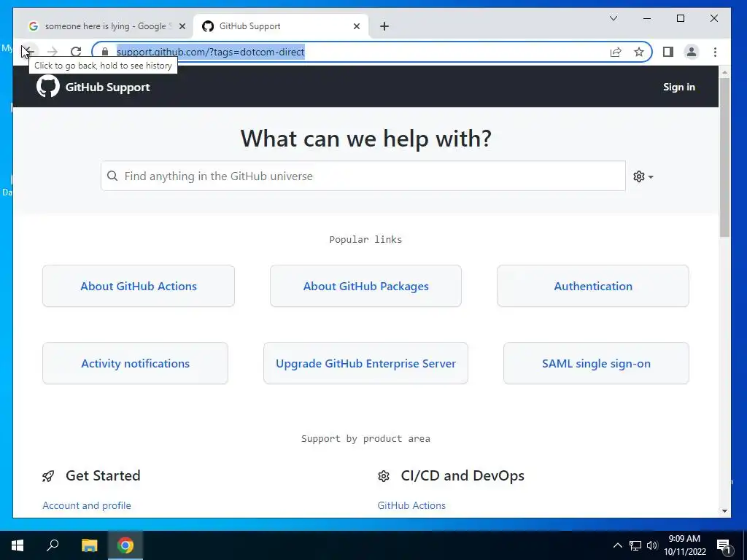The width and height of the screenshot is (747, 560).
Task: Open Activity notifications link
Action: 135,363
